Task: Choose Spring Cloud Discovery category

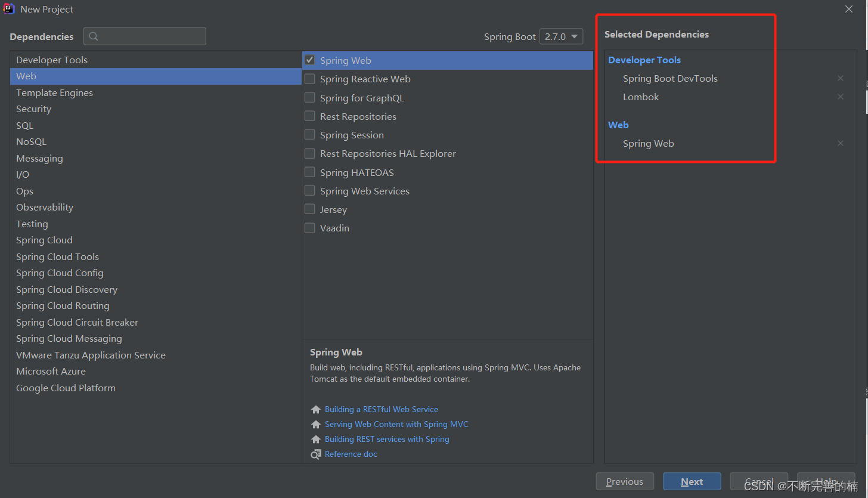Action: [x=156, y=289]
